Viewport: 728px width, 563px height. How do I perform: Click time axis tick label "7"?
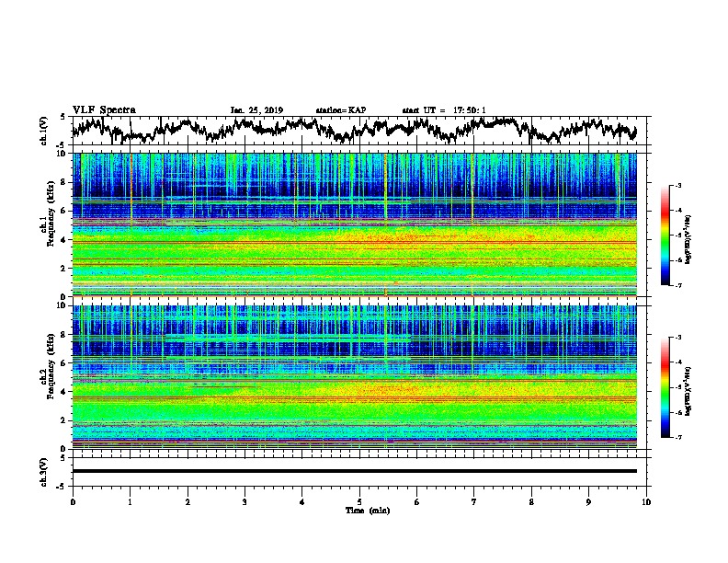pyautogui.click(x=474, y=502)
